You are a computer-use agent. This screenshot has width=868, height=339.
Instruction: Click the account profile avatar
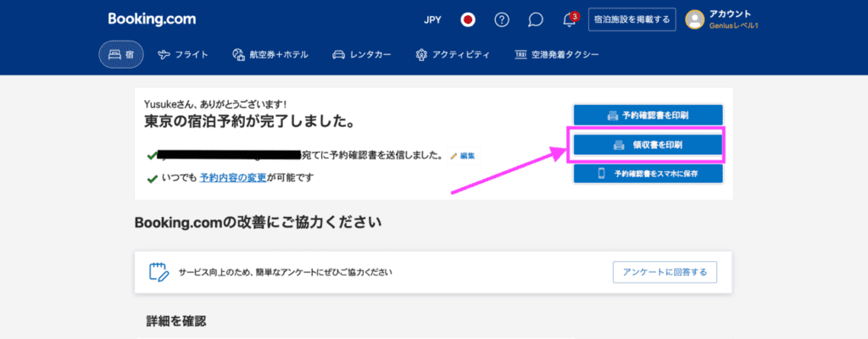695,19
